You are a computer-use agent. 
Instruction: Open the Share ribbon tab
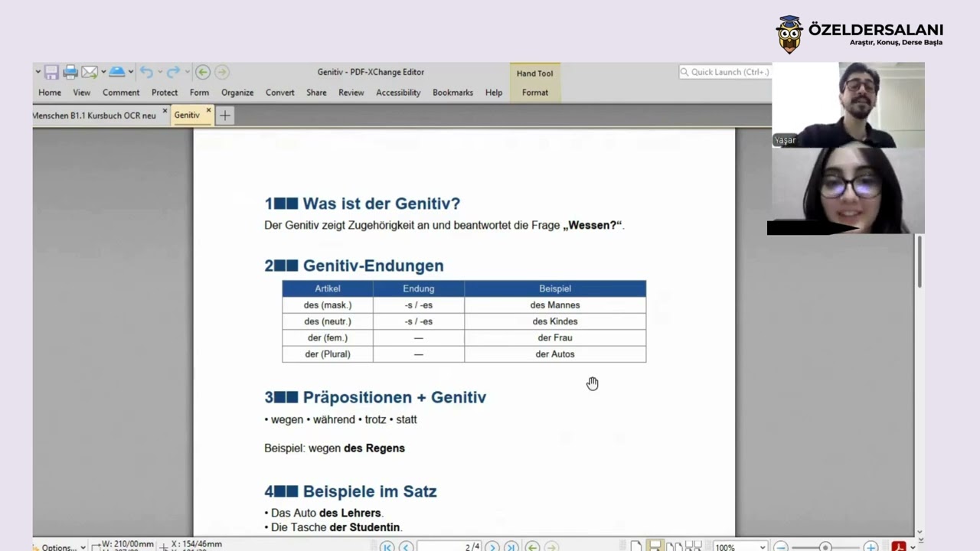pyautogui.click(x=316, y=93)
